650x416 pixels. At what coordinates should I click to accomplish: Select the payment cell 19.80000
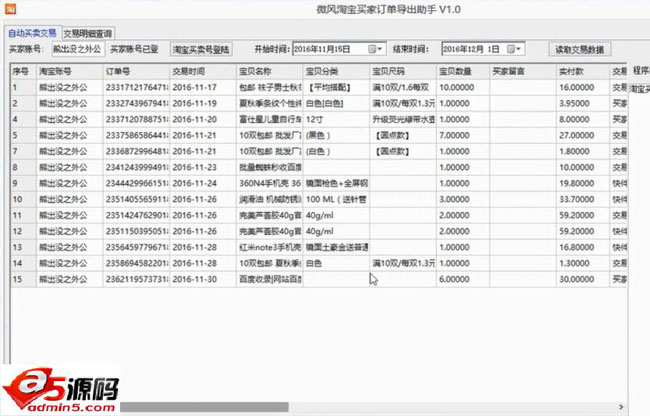(583, 183)
